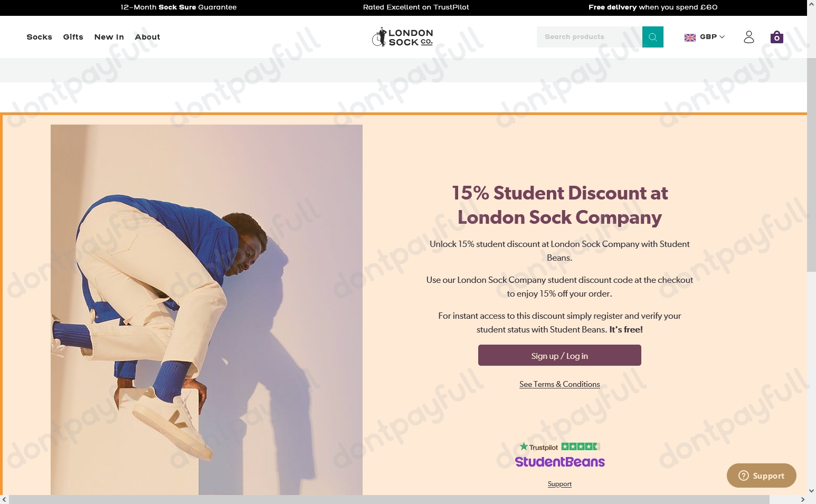
Task: Click the UK flag icon
Action: pyautogui.click(x=690, y=37)
